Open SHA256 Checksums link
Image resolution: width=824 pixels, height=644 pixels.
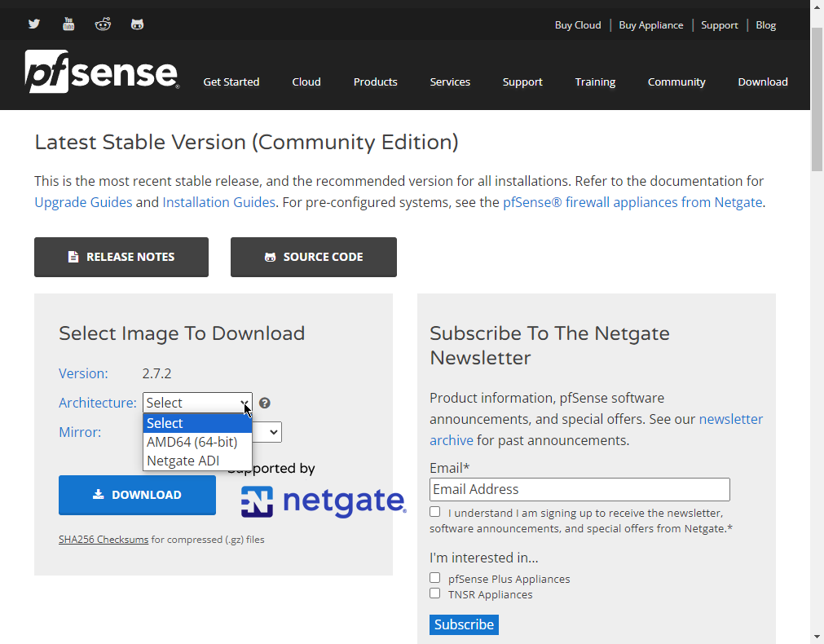coord(104,540)
